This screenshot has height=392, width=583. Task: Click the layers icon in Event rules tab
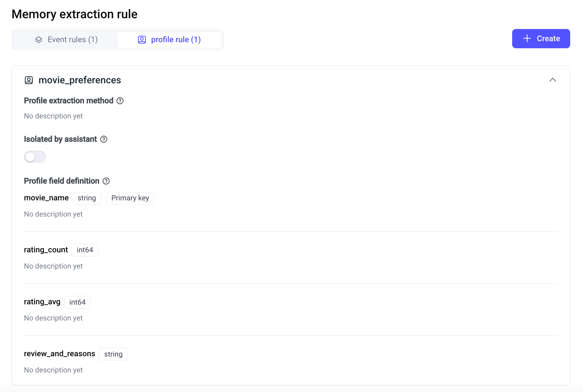[39, 40]
